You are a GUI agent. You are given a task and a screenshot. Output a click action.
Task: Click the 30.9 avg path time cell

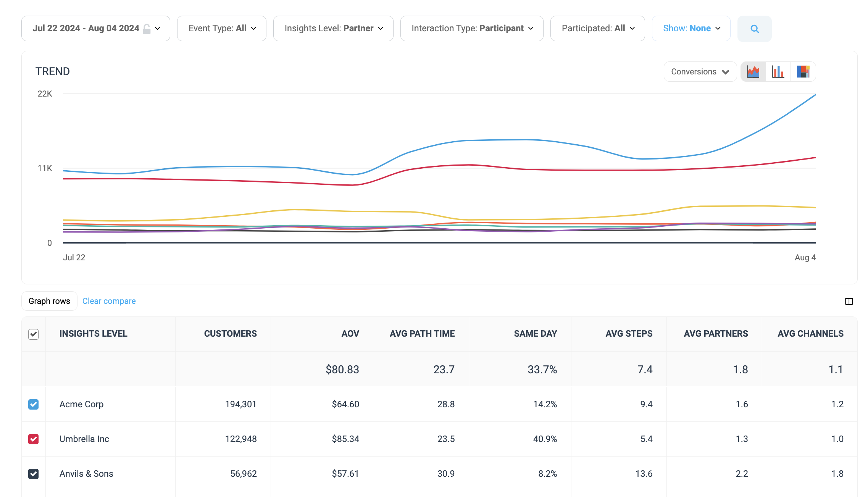(x=446, y=474)
